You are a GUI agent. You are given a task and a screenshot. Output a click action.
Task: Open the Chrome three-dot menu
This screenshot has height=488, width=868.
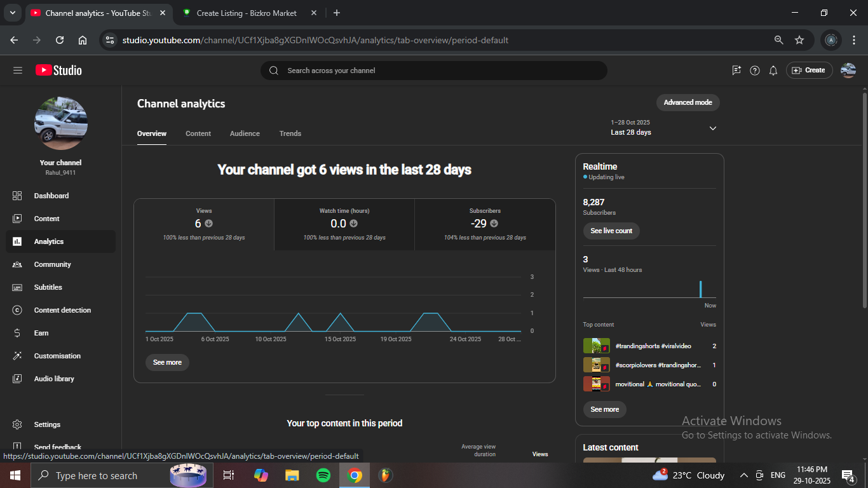(854, 40)
